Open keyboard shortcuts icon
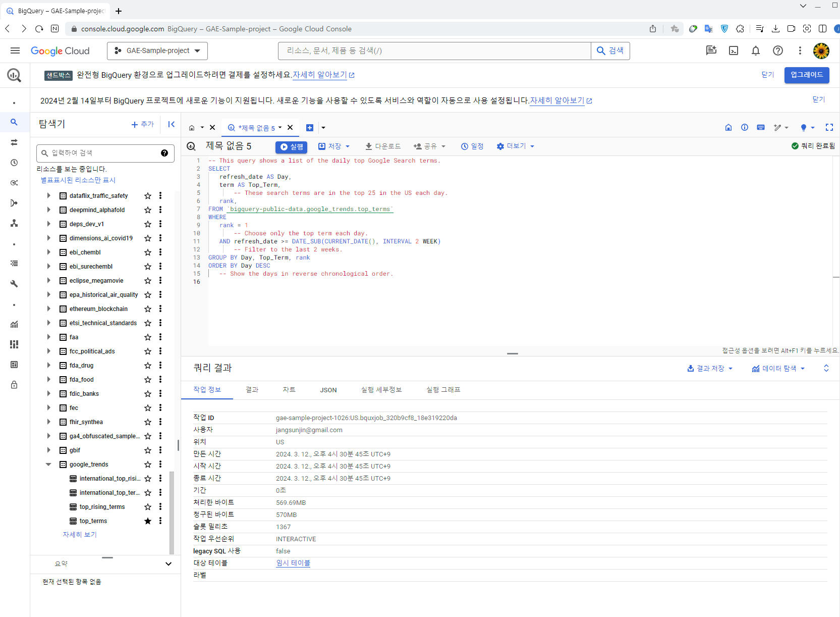The height and width of the screenshot is (617, 840). point(761,127)
